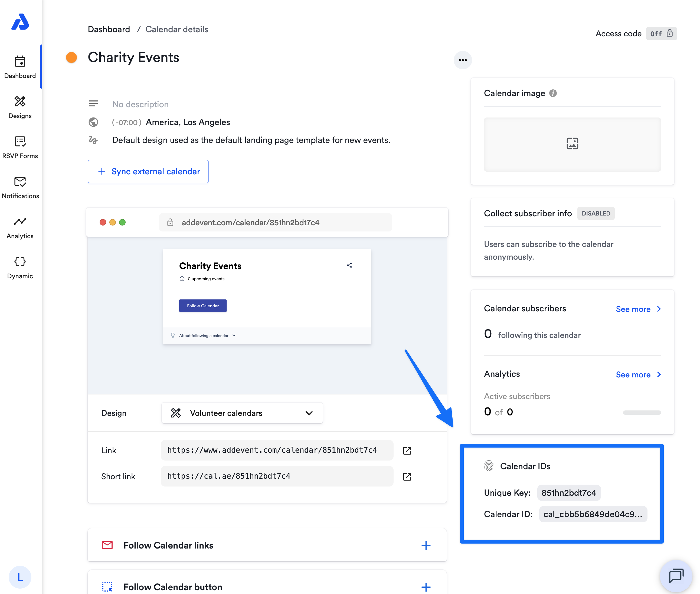Open the calendar Link in new tab icon
Screen dimensions: 700x594
coord(407,451)
